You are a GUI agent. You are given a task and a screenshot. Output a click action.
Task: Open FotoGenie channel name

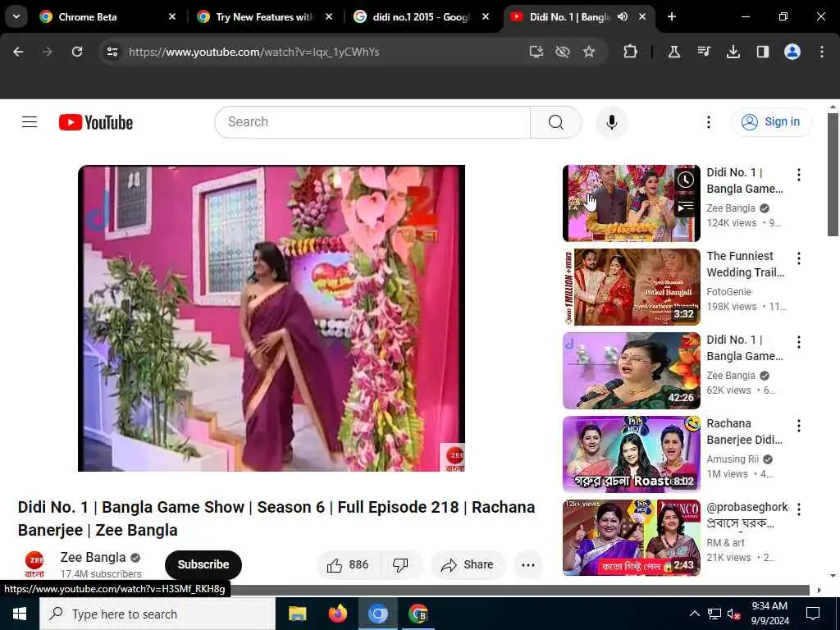click(728, 292)
